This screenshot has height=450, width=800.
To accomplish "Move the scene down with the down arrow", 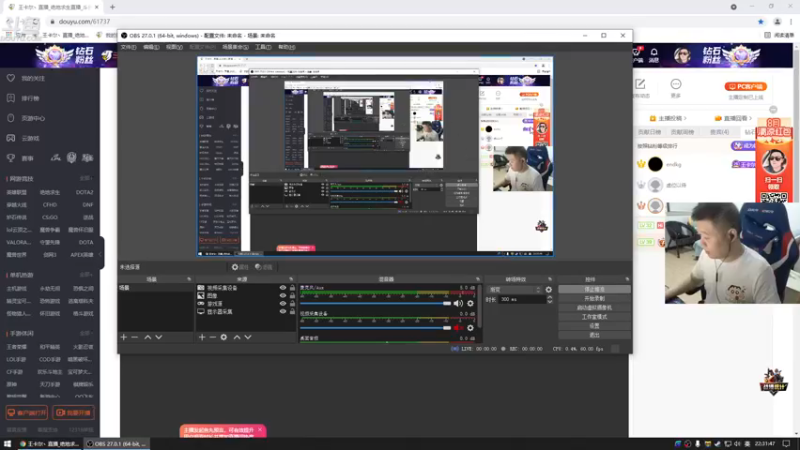I will [159, 337].
